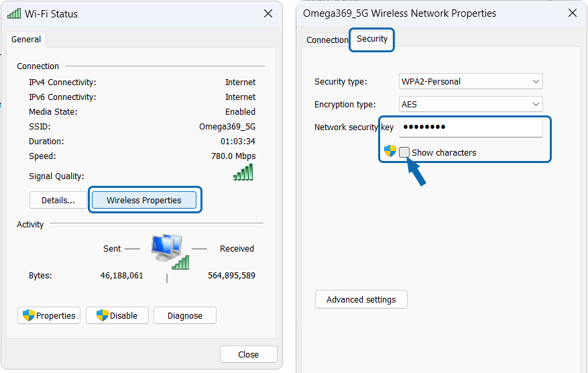
Task: Open Advanced settings
Action: pos(361,299)
